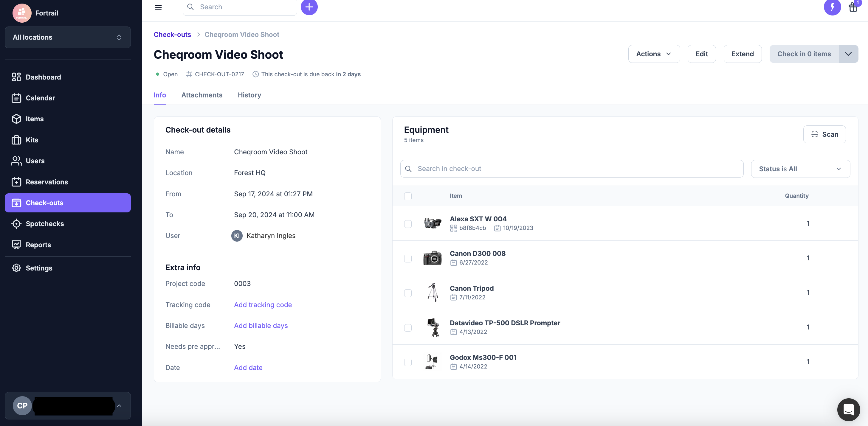Check the Alexa SXT W 004 checkbox
Viewport: 868px width, 426px height.
coord(408,224)
